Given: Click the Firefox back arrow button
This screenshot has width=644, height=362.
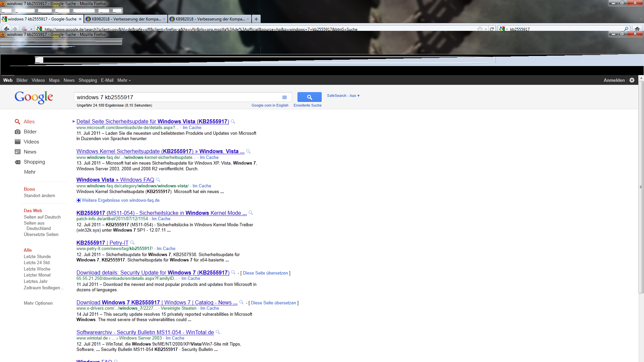Looking at the screenshot, I should pyautogui.click(x=6, y=29).
